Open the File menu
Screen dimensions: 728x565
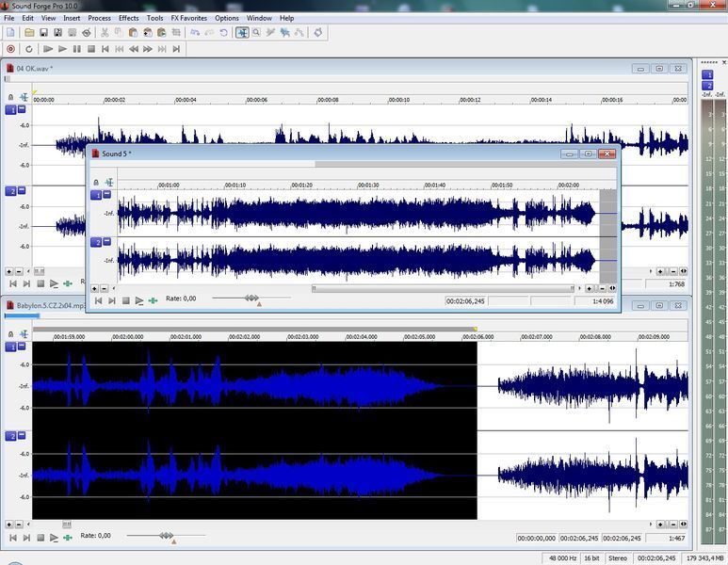[x=8, y=18]
